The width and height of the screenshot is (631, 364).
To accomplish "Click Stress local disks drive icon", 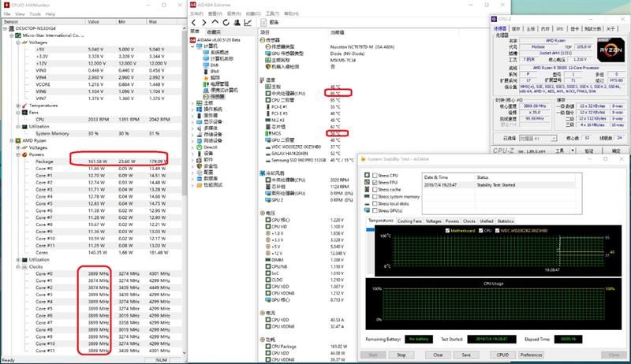I will [367, 203].
